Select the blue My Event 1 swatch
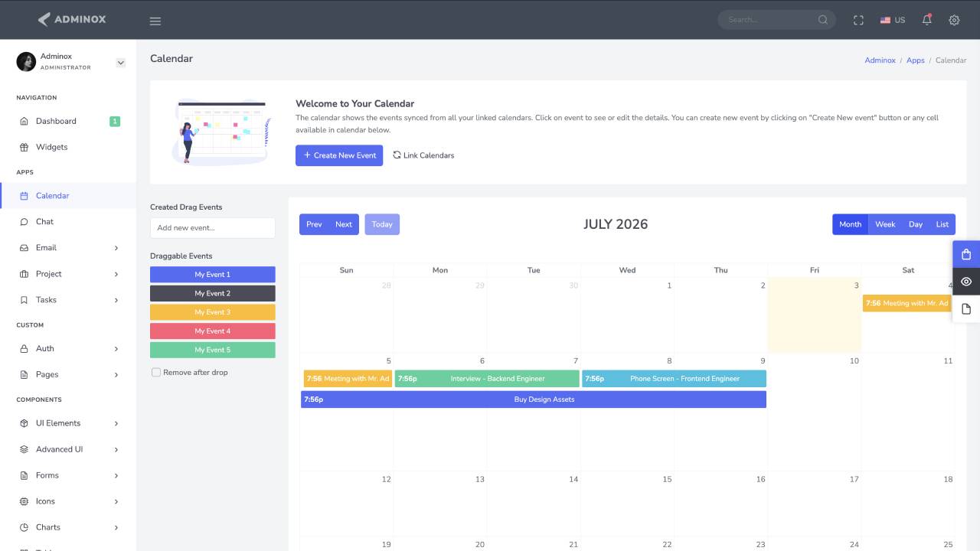This screenshot has height=551, width=980. click(x=213, y=275)
